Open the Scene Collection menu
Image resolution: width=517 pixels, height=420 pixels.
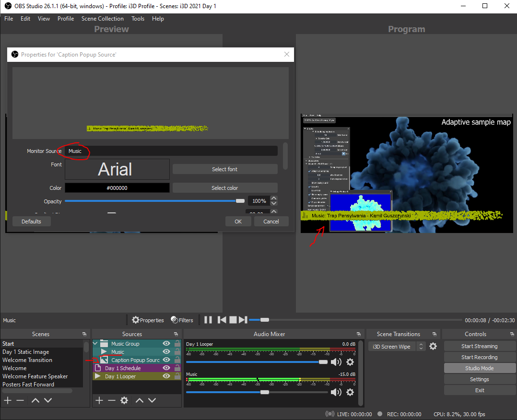102,19
